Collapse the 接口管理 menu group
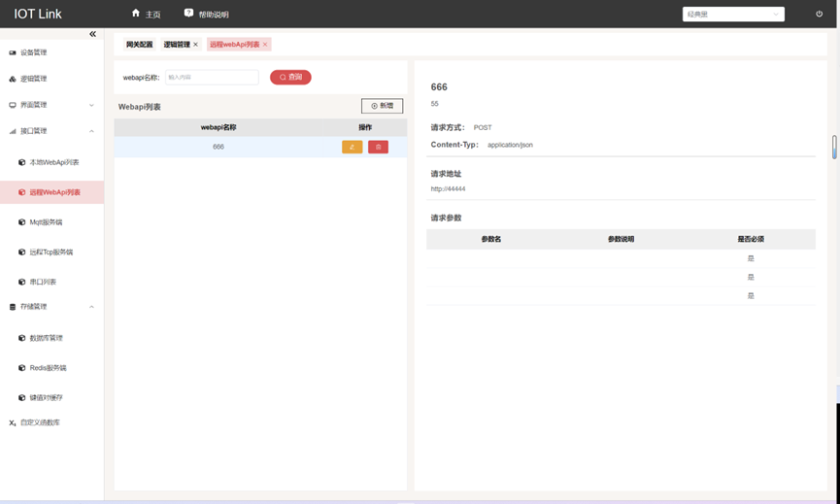The height and width of the screenshot is (504, 840). point(52,131)
